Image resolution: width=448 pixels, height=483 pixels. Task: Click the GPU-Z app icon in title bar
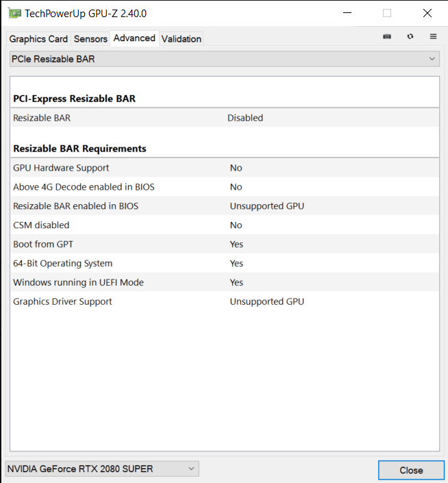[x=14, y=14]
